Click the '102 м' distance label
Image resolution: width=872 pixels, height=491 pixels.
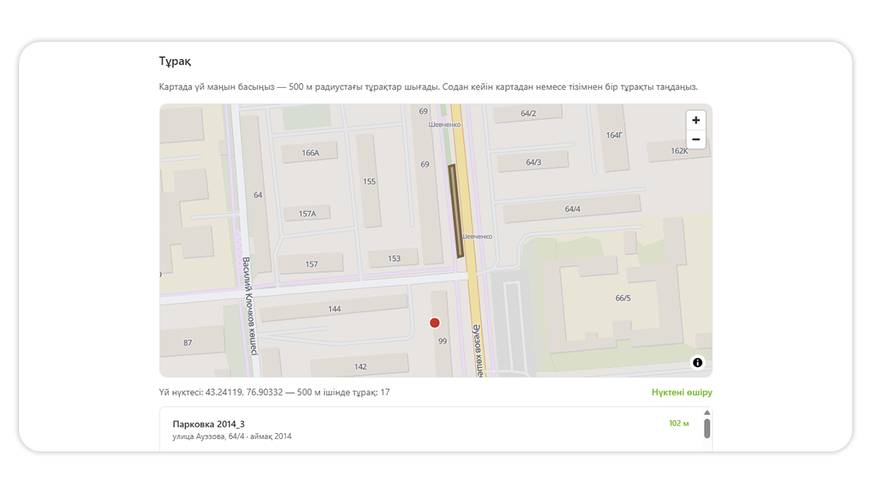678,424
